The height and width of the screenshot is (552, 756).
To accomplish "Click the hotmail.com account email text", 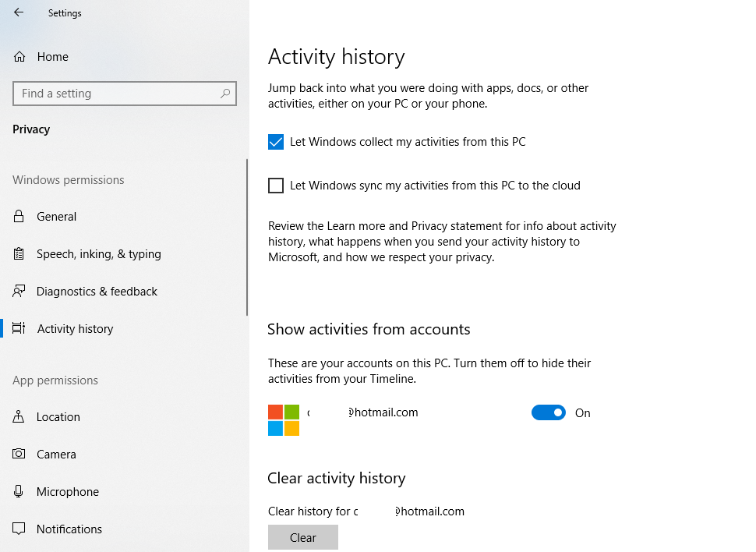I will point(362,412).
